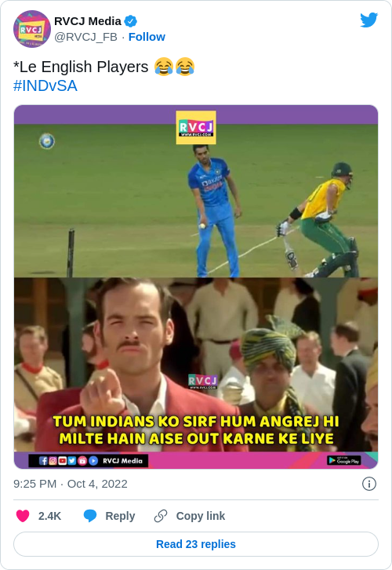Click the Read 23 replies button

click(x=196, y=544)
